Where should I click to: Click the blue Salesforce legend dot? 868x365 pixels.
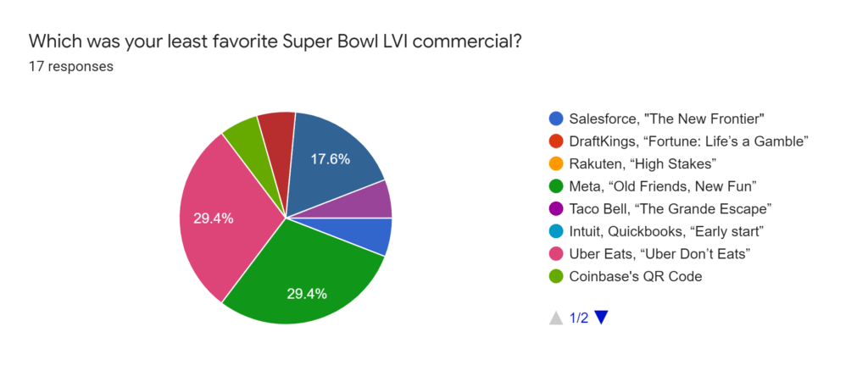click(x=556, y=119)
